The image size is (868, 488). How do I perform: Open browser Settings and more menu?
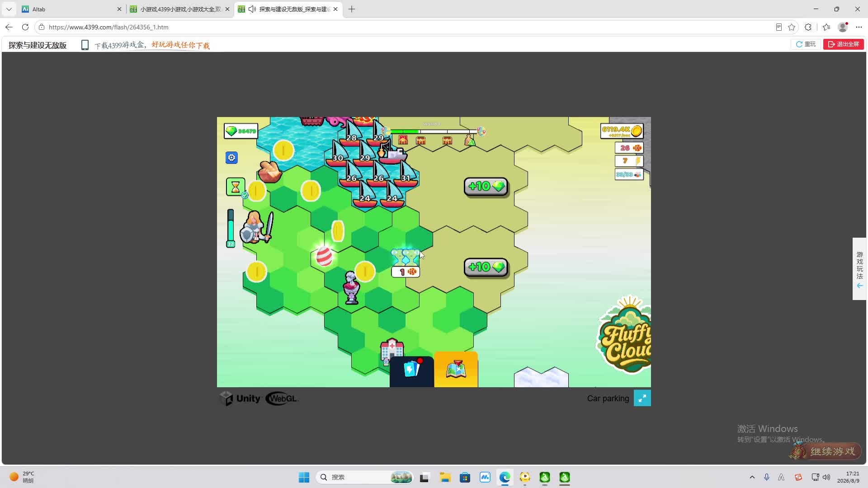(x=859, y=27)
